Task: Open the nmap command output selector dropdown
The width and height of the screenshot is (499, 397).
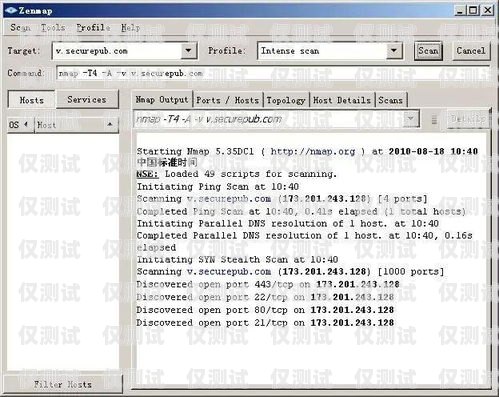Action: pos(411,118)
